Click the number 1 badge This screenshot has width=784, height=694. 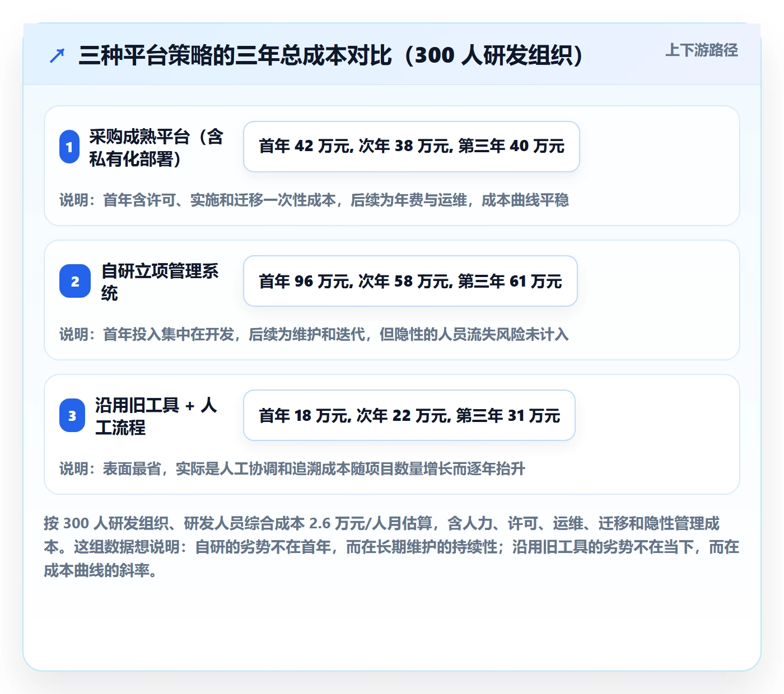click(x=69, y=147)
